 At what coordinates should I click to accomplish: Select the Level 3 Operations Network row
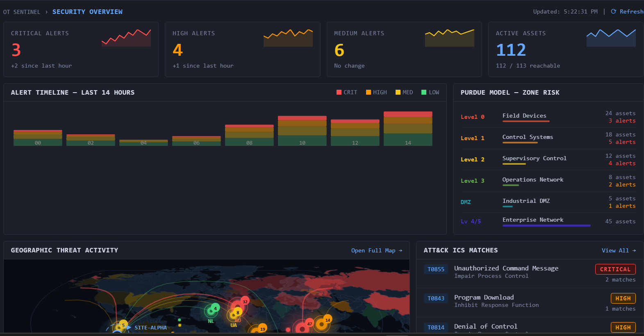click(548, 181)
